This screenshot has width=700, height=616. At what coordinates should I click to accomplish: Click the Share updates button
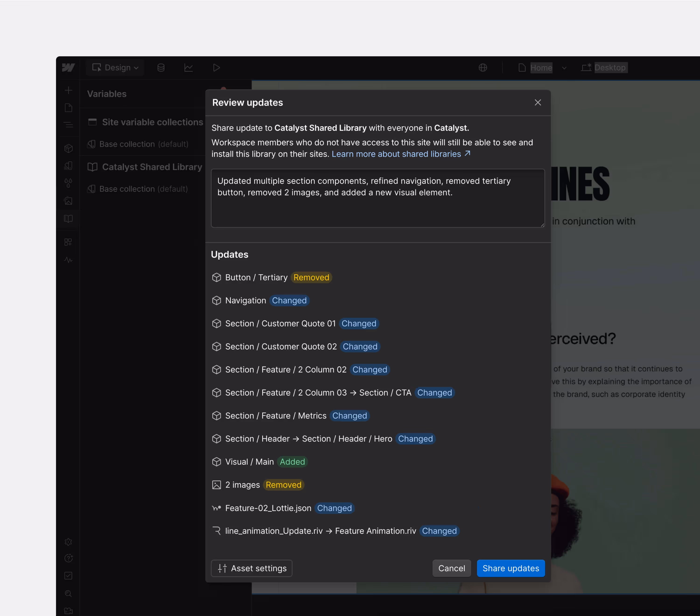pos(510,568)
